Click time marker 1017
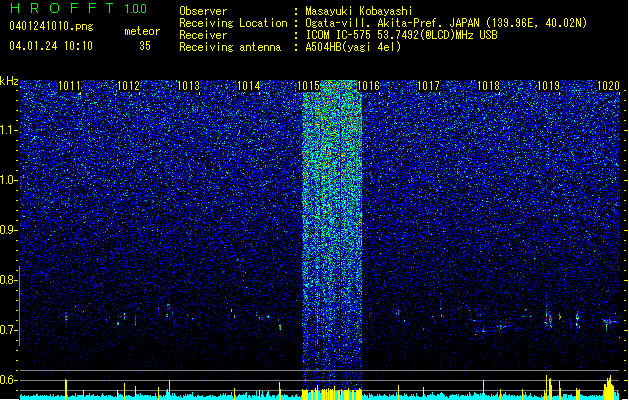Viewport: 629px width, 400px height. click(x=428, y=86)
